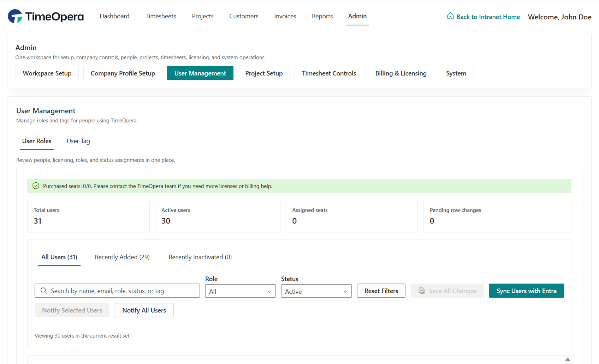Click the green check icon in seats notice
This screenshot has width=599, height=364.
click(x=36, y=186)
